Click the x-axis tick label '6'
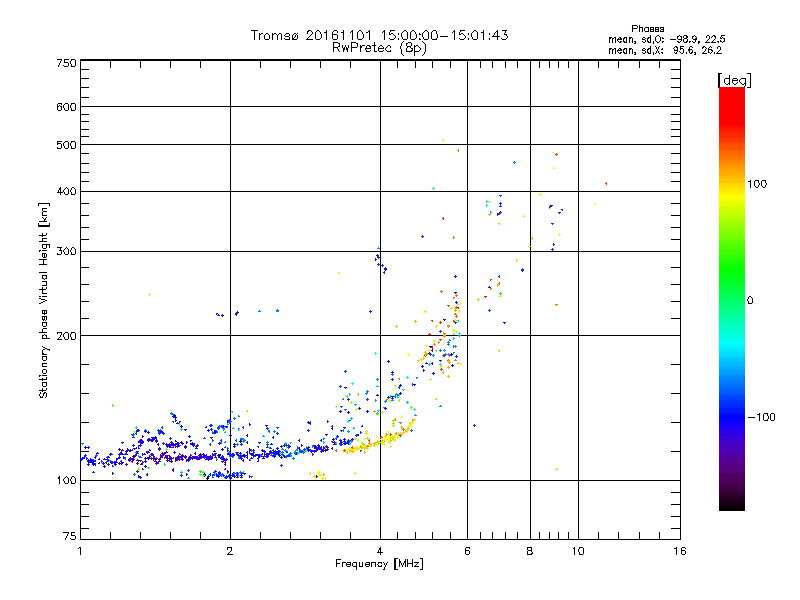Screen dimensions: 800x600 point(467,551)
